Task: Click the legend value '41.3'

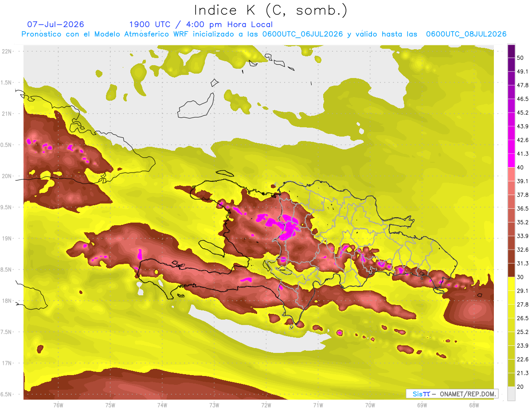Action: point(523,154)
